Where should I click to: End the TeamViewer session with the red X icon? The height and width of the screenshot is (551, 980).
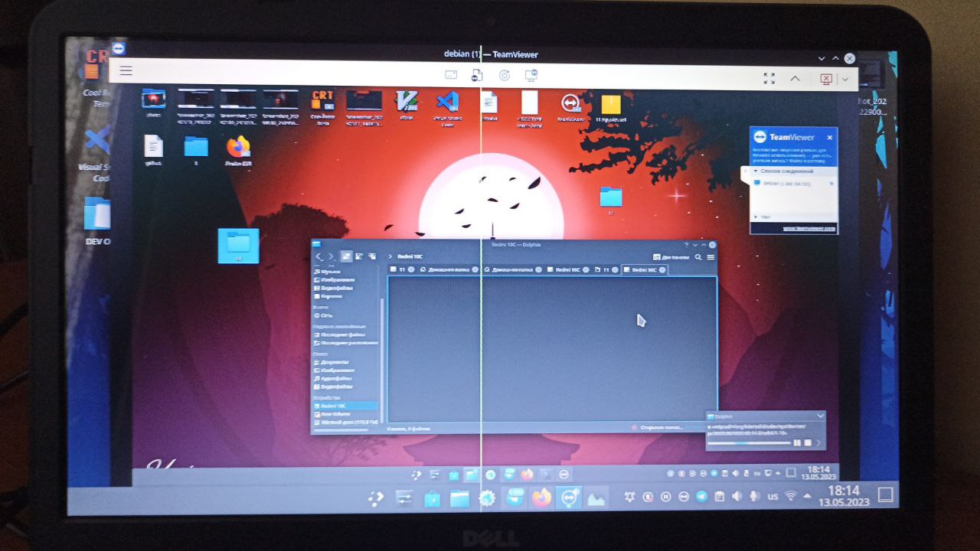coord(826,79)
